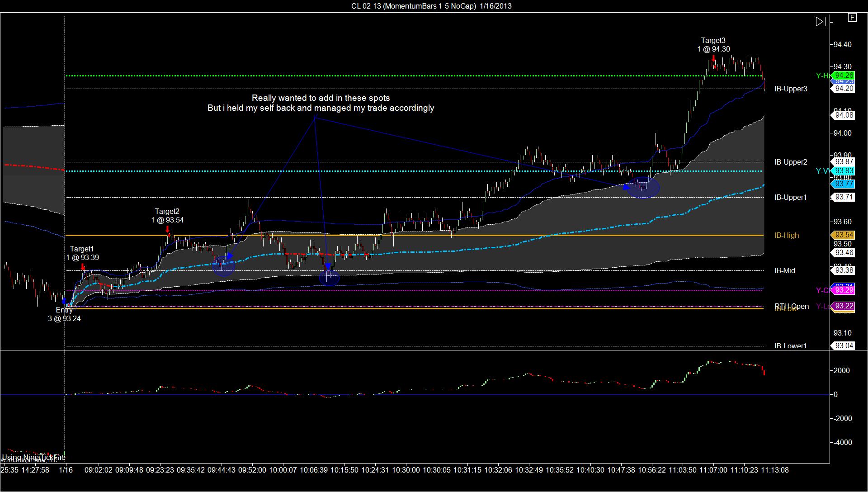Click the Target1 1 @ 93.39 execution label

pos(82,253)
